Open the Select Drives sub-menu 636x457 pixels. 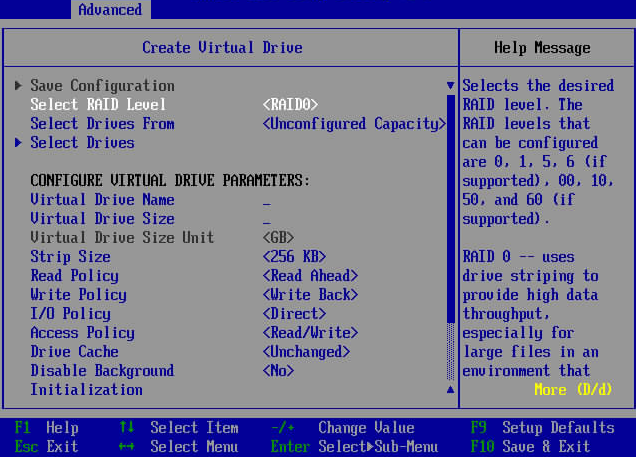click(82, 143)
